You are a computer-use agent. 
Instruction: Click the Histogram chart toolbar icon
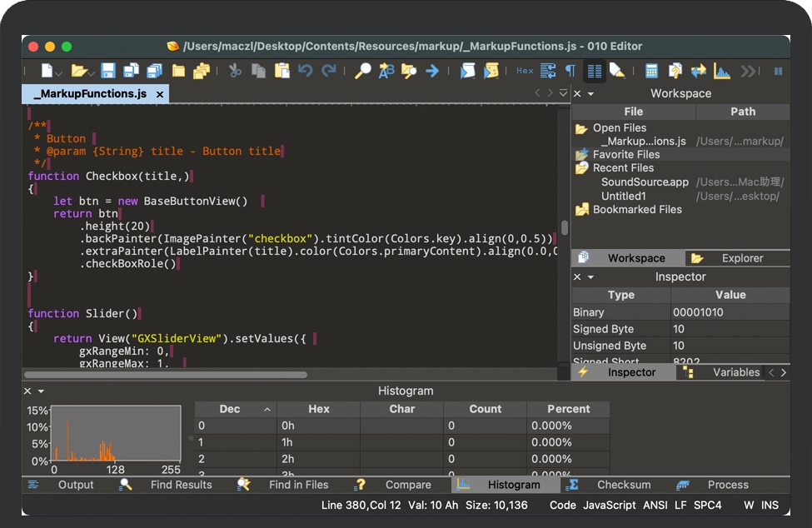722,71
